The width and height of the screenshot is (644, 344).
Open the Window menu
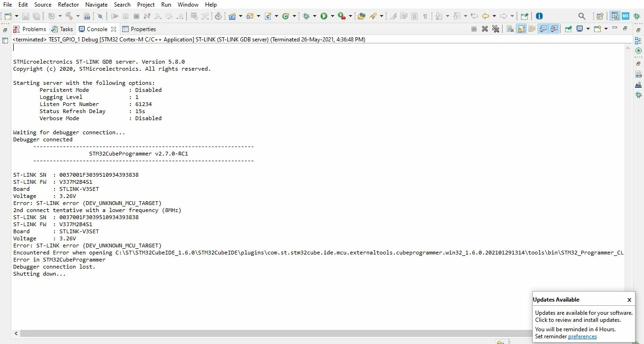tap(188, 5)
